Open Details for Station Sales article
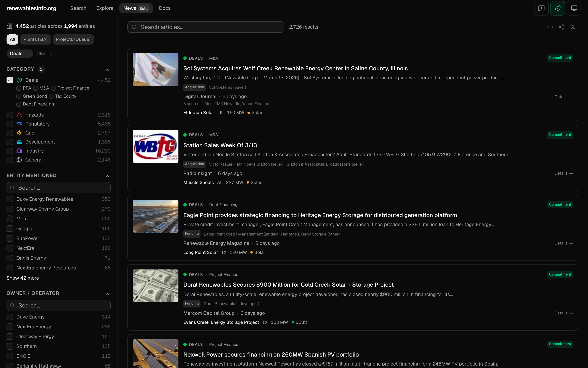This screenshot has width=588, height=368. [x=563, y=173]
